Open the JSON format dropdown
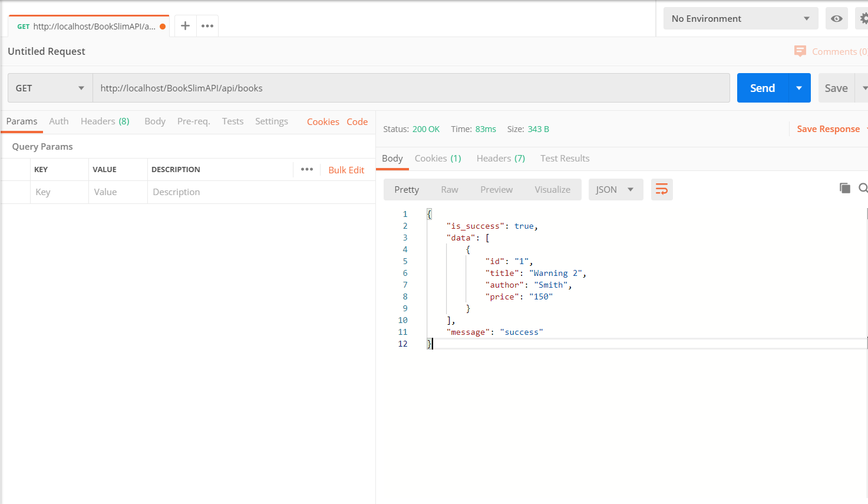Screen dimensions: 868x504 (x=616, y=189)
